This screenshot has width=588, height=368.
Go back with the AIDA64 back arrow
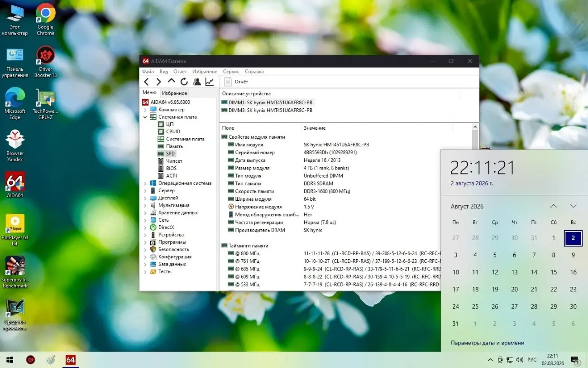(146, 82)
